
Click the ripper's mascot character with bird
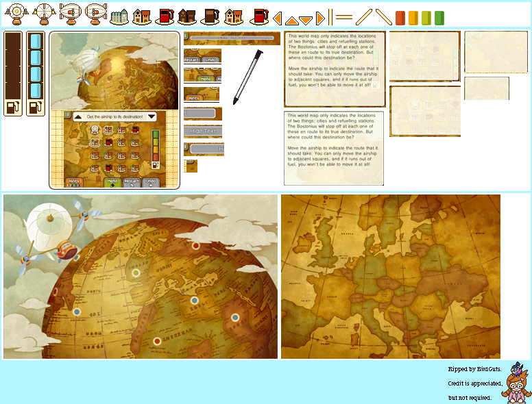[x=517, y=383]
